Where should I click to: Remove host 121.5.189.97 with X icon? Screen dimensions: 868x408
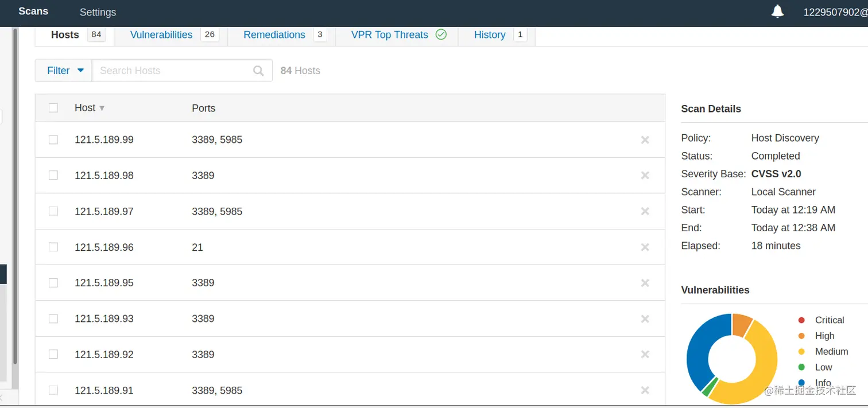645,212
